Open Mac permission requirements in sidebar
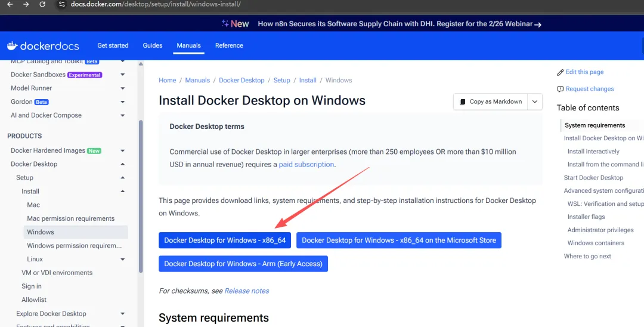Viewport: 644px width, 327px height. 70,218
